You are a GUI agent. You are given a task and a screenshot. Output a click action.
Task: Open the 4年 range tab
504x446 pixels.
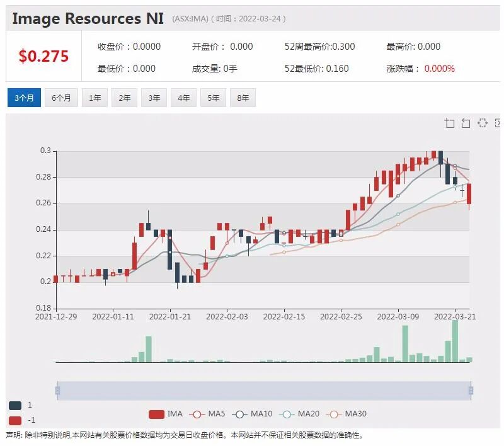183,98
